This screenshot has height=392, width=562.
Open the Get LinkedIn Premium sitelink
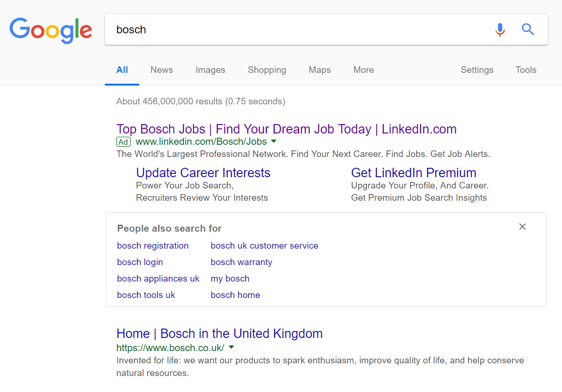point(413,172)
